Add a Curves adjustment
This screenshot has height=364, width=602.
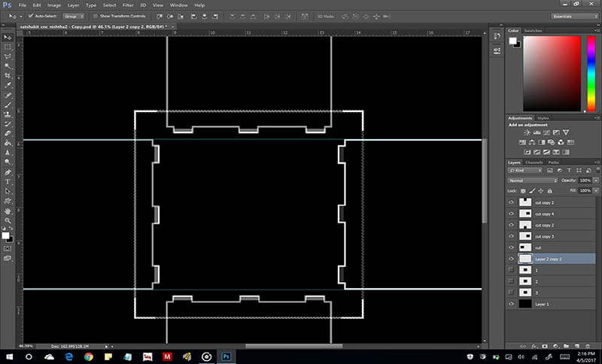(x=546, y=132)
